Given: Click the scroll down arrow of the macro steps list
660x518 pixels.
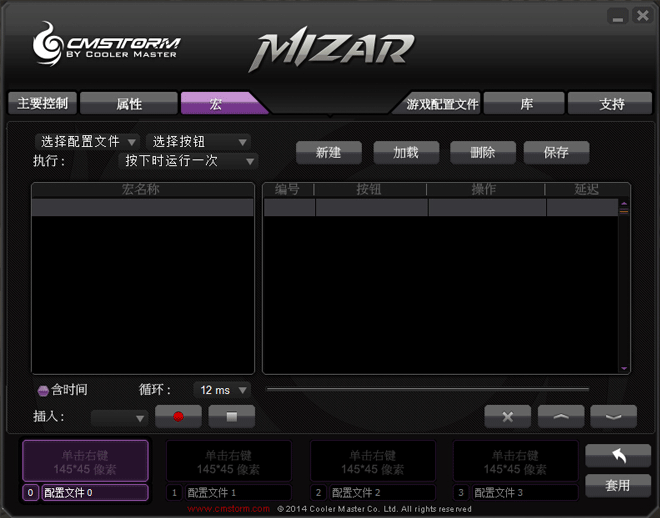Looking at the screenshot, I should 624,369.
